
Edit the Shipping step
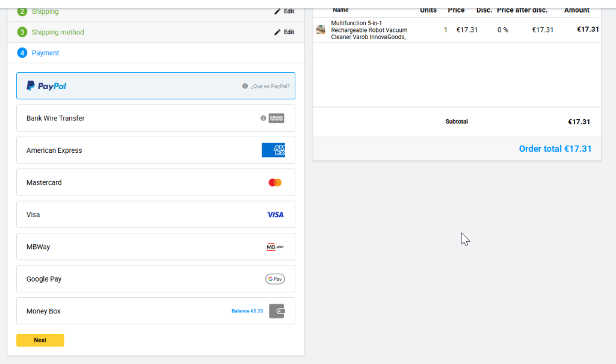pos(285,11)
